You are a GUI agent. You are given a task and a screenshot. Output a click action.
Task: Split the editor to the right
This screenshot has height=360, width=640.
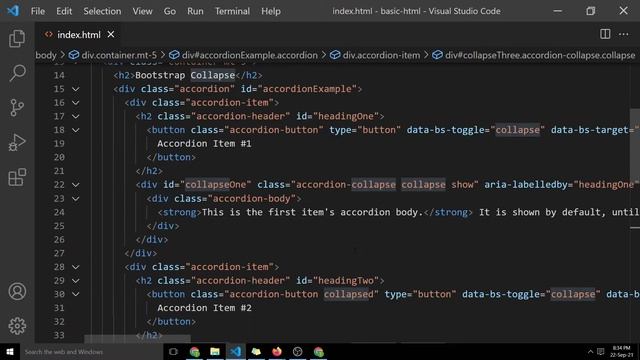(x=605, y=34)
